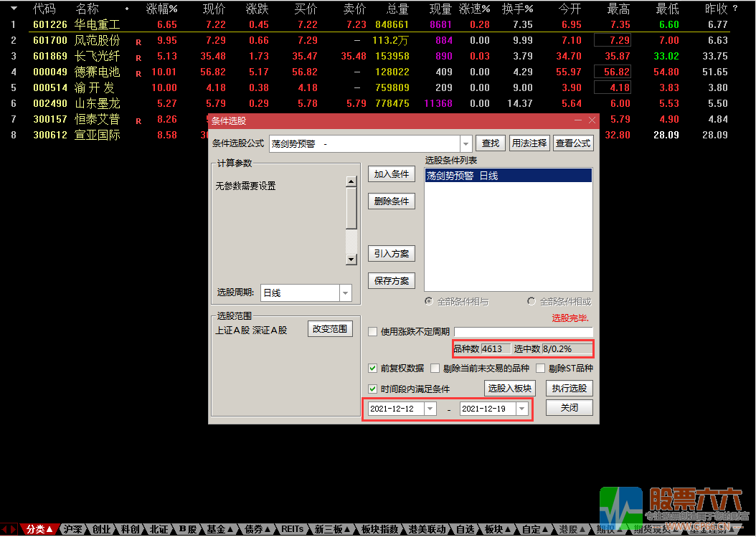The image size is (756, 537).
Task: Open 自选 tab
Action: [x=466, y=529]
